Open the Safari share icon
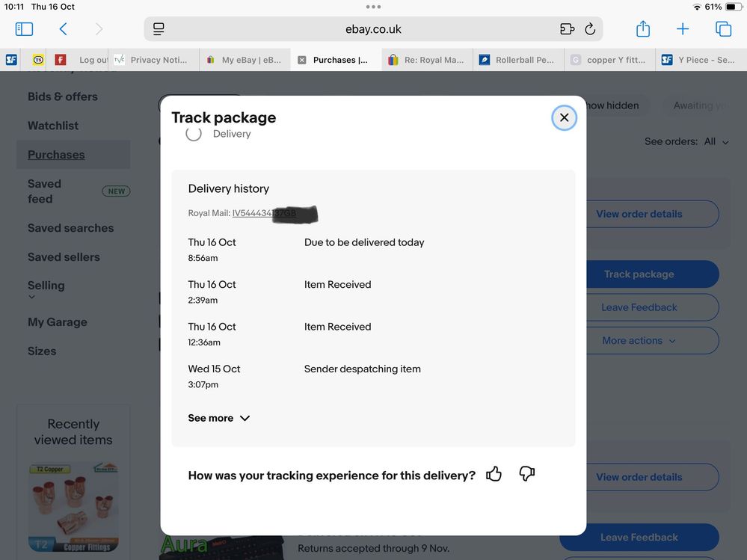 coord(642,29)
